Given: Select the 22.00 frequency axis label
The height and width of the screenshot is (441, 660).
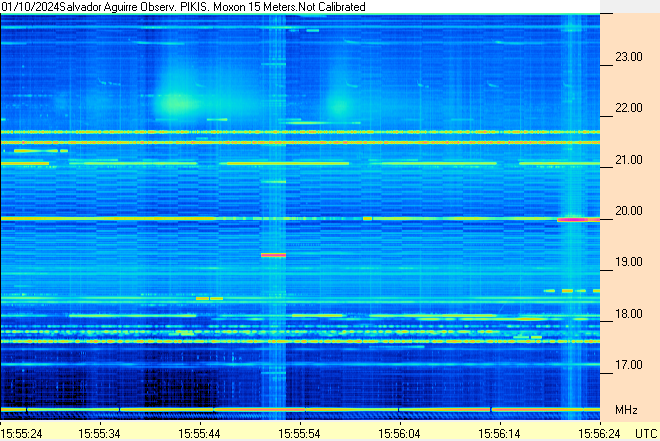Looking at the screenshot, I should (629, 108).
